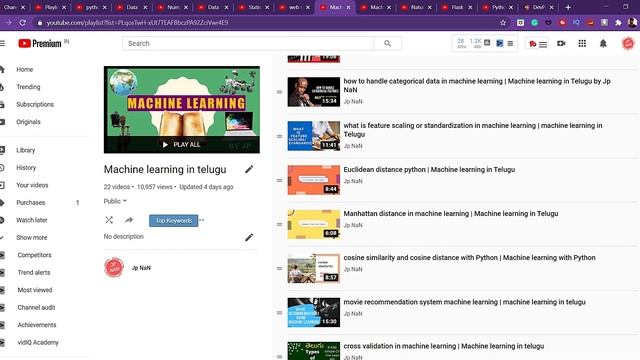The width and height of the screenshot is (640, 360).
Task: Open the more options dots beside Top Keywords
Action: click(x=202, y=220)
